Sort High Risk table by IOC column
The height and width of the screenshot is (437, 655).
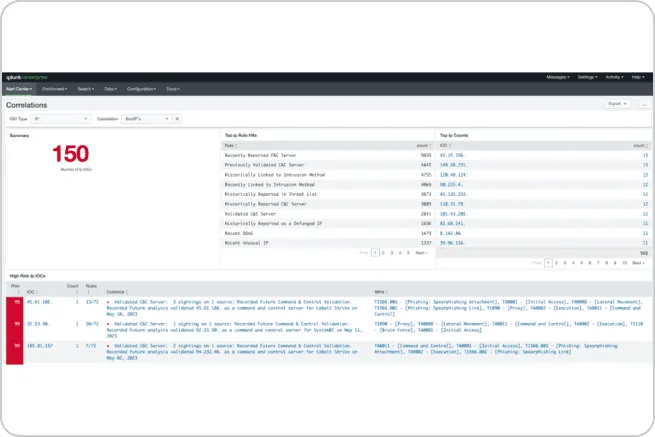tap(32, 292)
